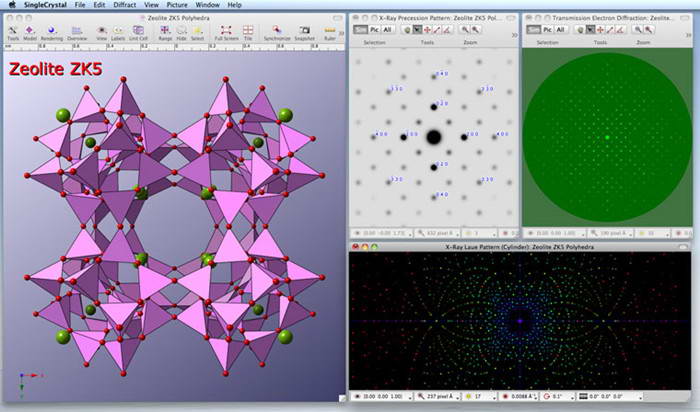
Task: Toggle All selection in Precession Pattern window
Action: tap(387, 29)
